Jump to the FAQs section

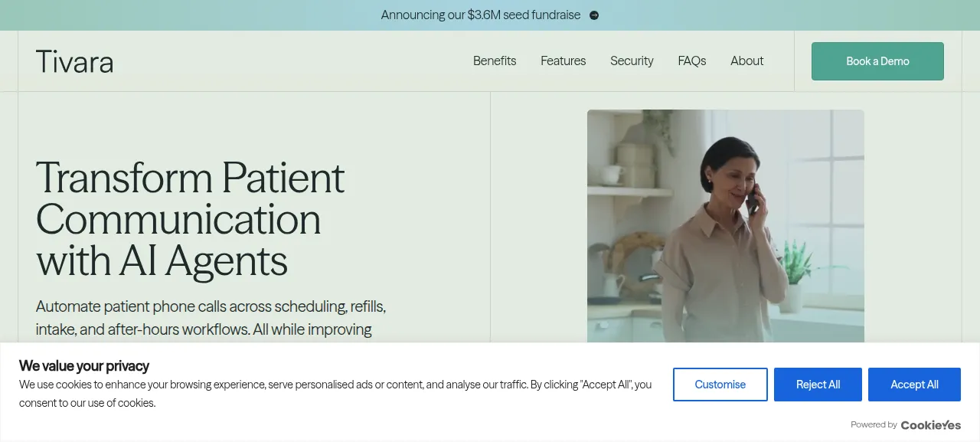692,61
